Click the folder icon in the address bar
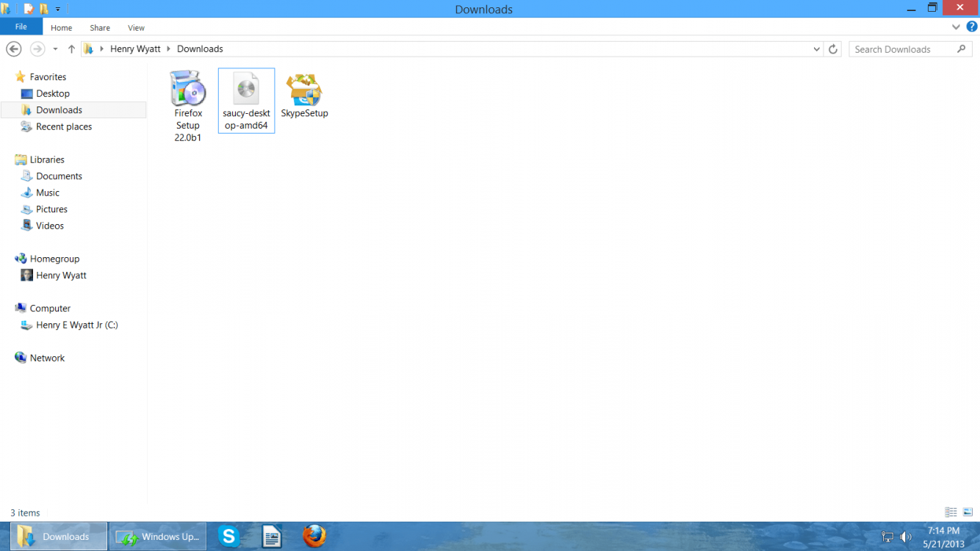The image size is (980, 551). pyautogui.click(x=89, y=48)
